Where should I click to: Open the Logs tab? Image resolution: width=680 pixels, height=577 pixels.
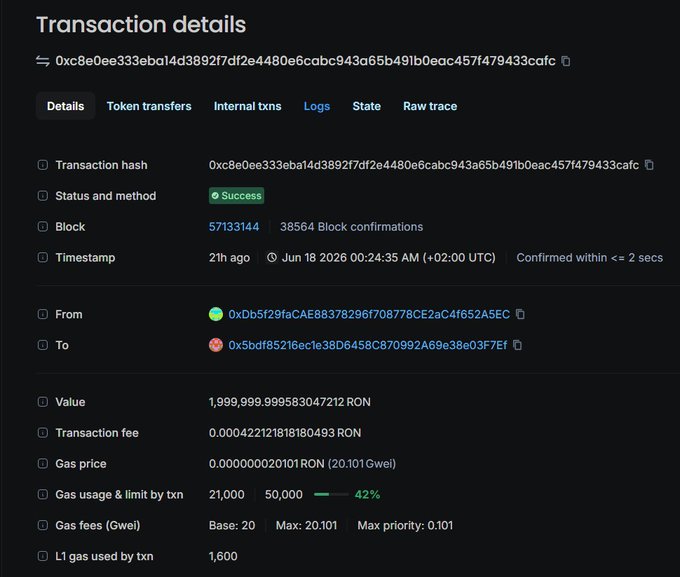tap(317, 106)
